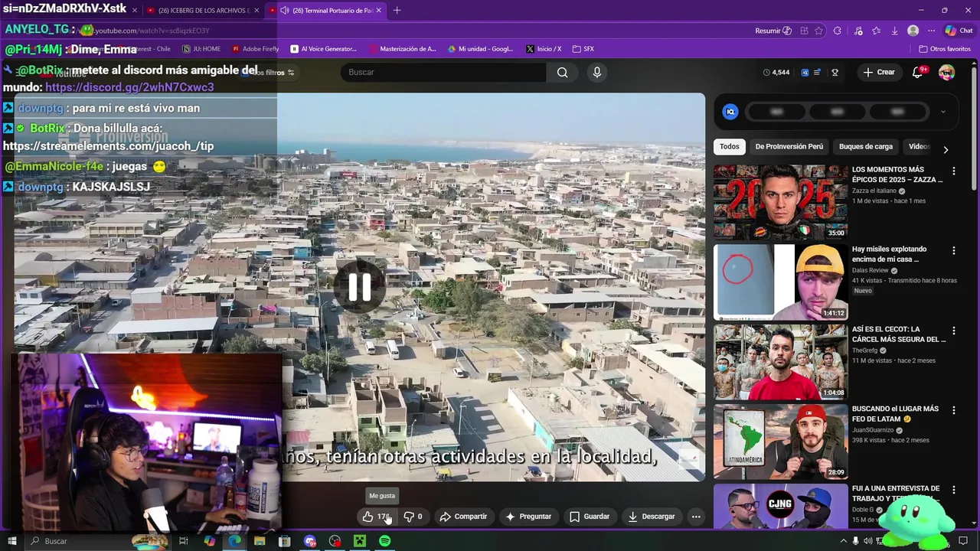Open Copilot Chat button
The width and height of the screenshot is (980, 551).
[x=959, y=31]
